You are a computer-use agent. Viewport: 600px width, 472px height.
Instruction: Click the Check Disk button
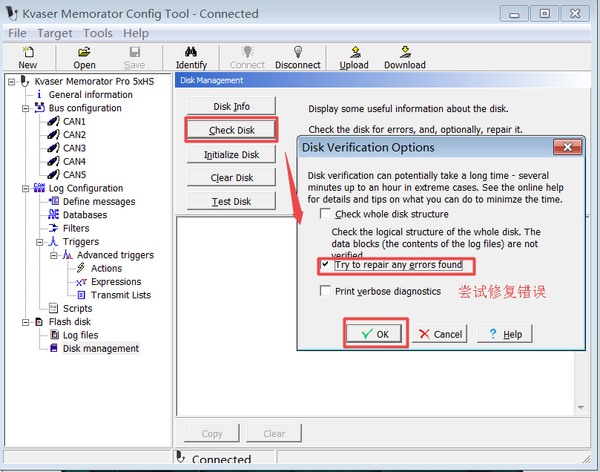click(x=232, y=130)
